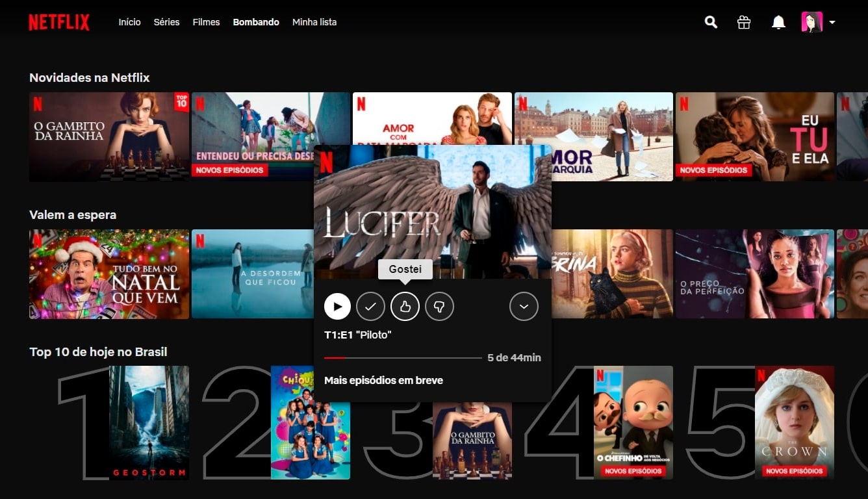Screen dimensions: 868x499
Task: Click the Início navigation link
Action: pyautogui.click(x=129, y=22)
